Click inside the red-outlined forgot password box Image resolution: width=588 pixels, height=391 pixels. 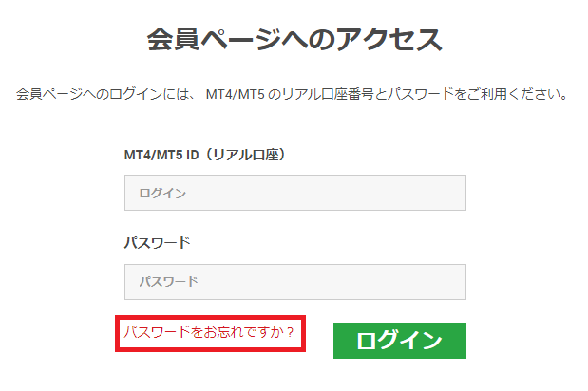211,334
